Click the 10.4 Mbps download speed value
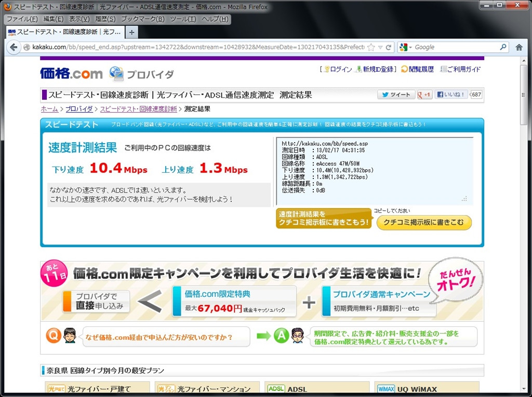The height and width of the screenshot is (397, 532). point(118,168)
